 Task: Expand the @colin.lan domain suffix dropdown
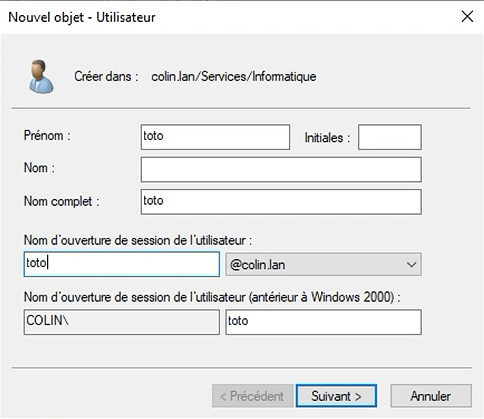click(323, 265)
